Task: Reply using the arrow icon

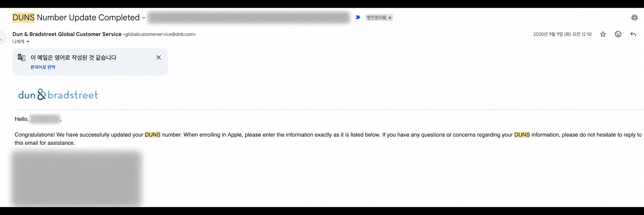Action: 633,34
